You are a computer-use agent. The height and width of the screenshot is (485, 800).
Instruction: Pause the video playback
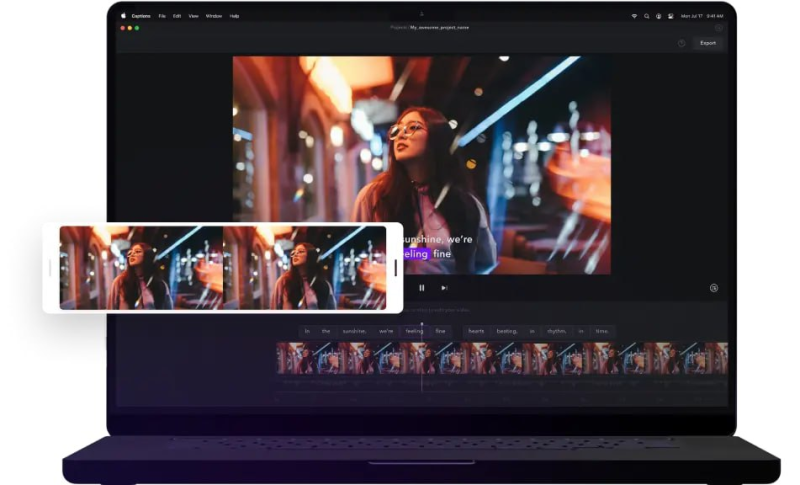coord(422,288)
